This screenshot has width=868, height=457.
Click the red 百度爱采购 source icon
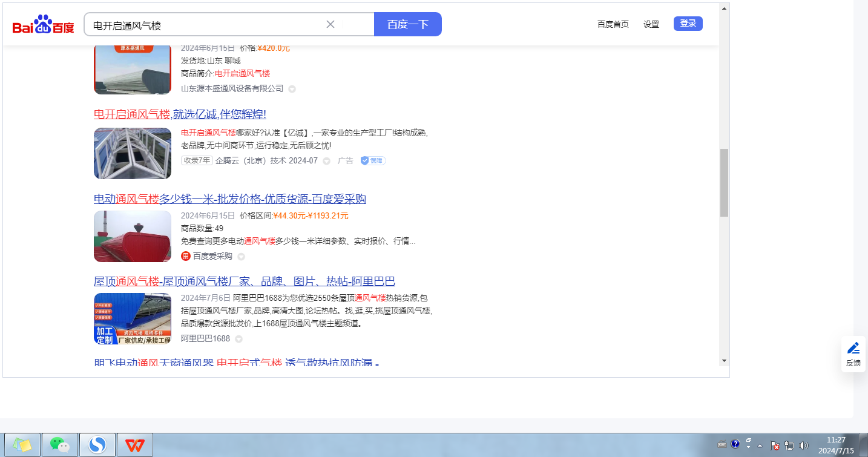[186, 256]
